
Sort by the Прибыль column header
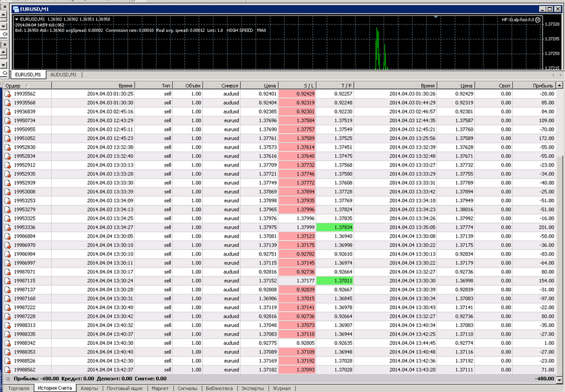[534, 86]
